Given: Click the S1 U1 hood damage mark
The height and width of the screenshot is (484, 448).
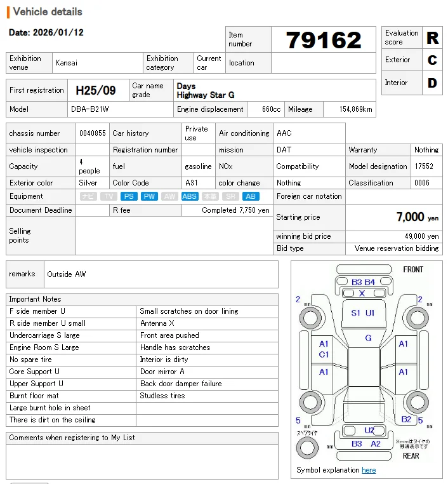Looking at the screenshot, I should tap(362, 313).
